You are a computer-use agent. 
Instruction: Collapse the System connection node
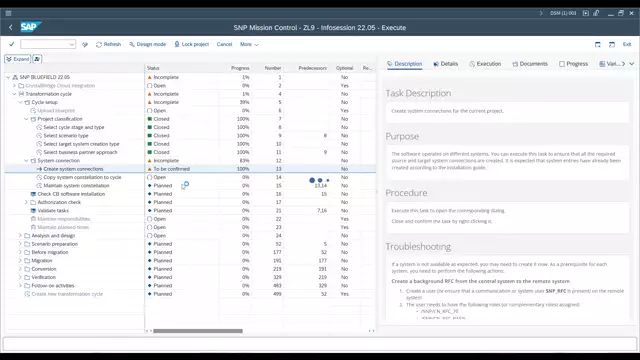pos(27,160)
